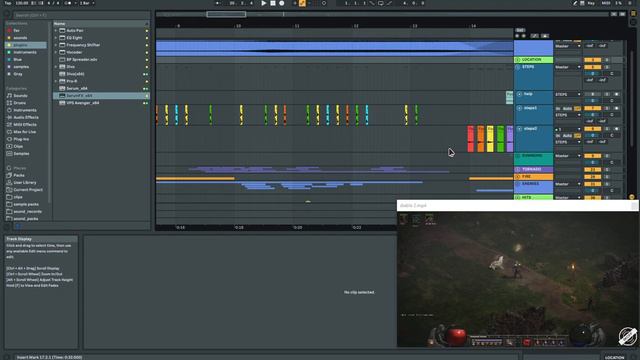Viewport: 640px width, 360px height.
Task: Start playback with the Play button
Action: coord(264,3)
